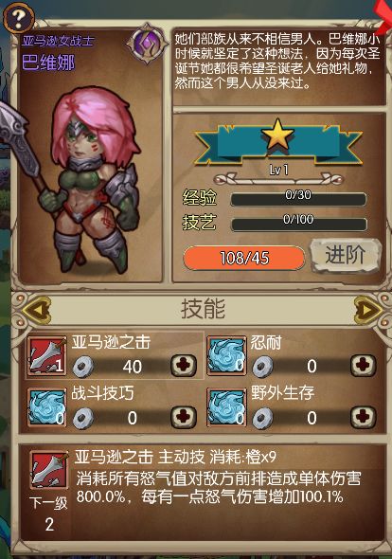392x559 pixels.
Task: Select the 野外生存 skill icon
Action: pyautogui.click(x=226, y=407)
